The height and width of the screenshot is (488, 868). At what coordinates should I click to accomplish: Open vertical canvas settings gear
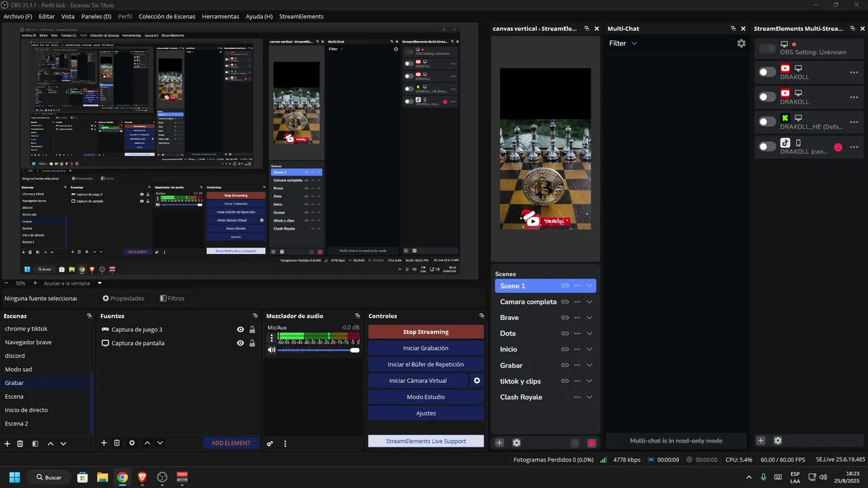point(517,443)
